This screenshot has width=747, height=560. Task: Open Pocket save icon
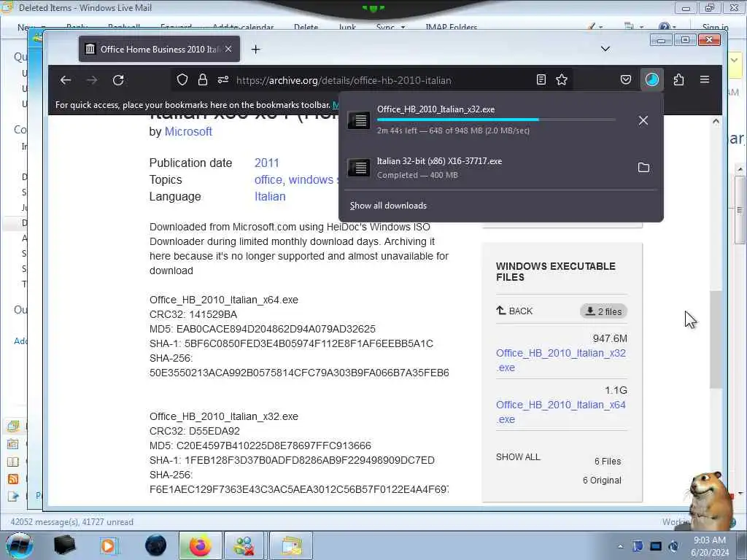625,80
